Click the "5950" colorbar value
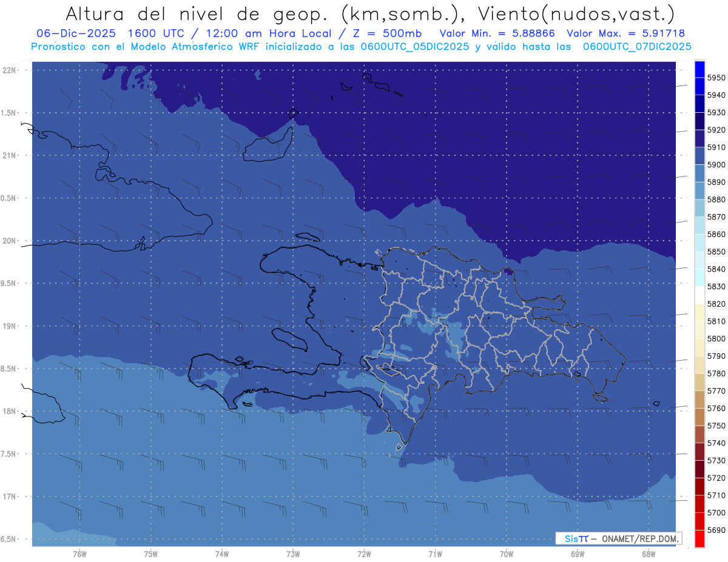This screenshot has height=562, width=728. coord(716,78)
